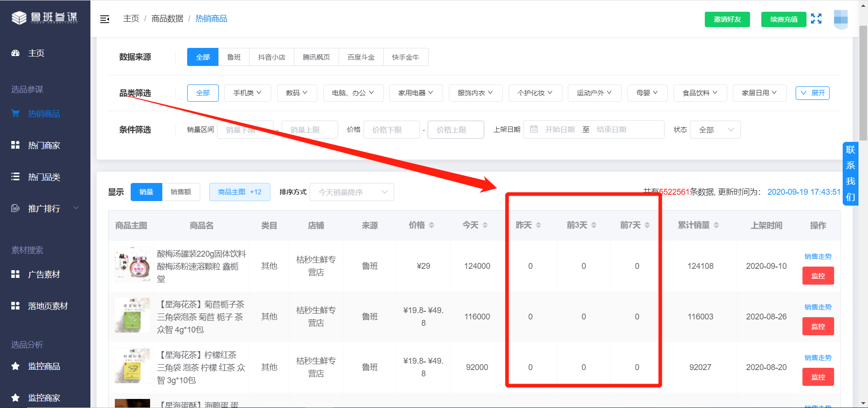Expand the 家用电器 category dropdown
This screenshot has width=868, height=408.
(416, 93)
